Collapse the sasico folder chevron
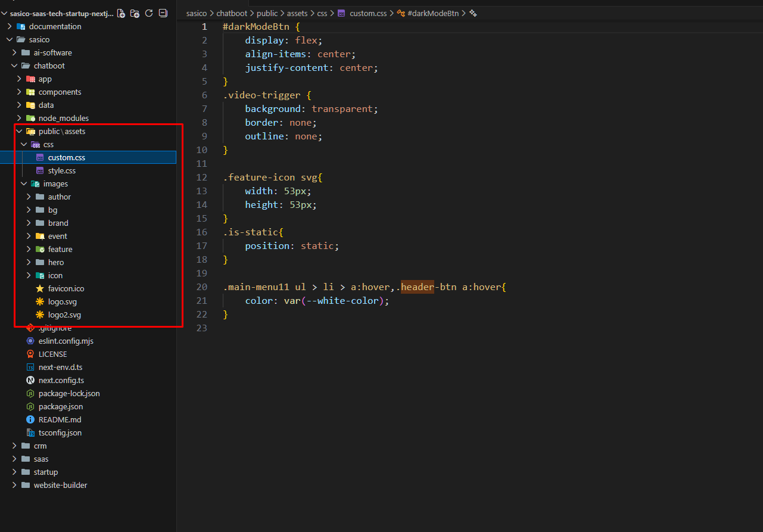 coord(10,39)
